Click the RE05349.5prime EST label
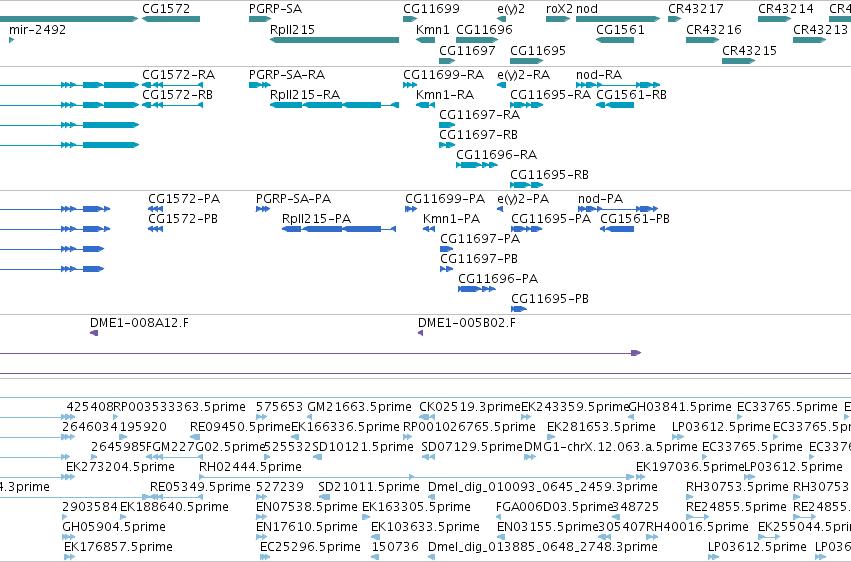This screenshot has height=562, width=851. click(200, 487)
